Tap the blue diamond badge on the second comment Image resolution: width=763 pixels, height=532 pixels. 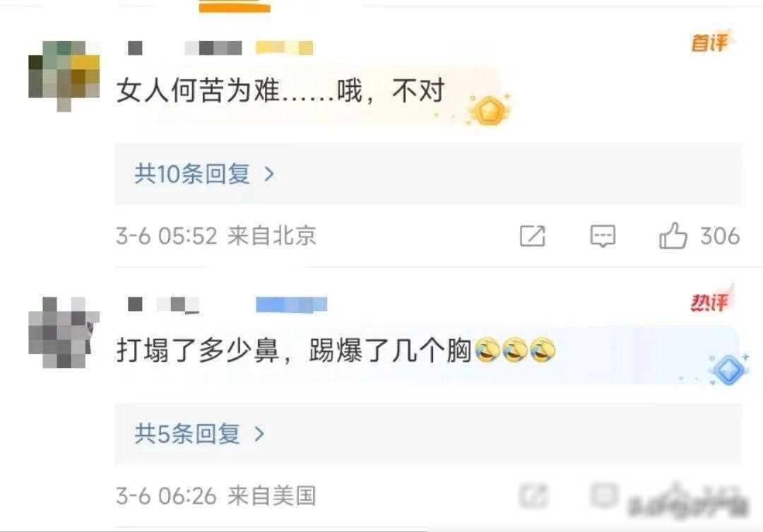(728, 370)
